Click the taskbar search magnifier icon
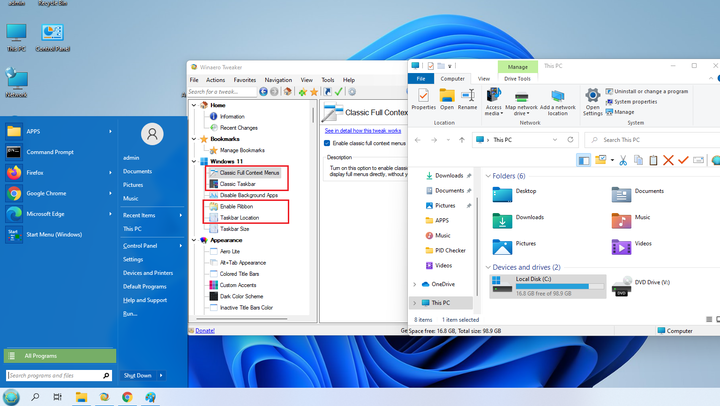Viewport: 720px width, 406px height. pos(35,397)
